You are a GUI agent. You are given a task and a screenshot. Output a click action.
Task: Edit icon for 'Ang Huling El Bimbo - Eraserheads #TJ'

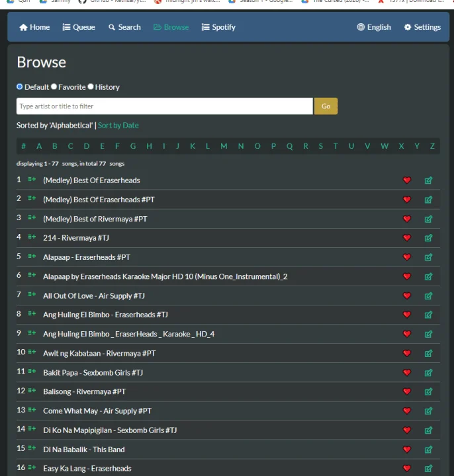[428, 315]
